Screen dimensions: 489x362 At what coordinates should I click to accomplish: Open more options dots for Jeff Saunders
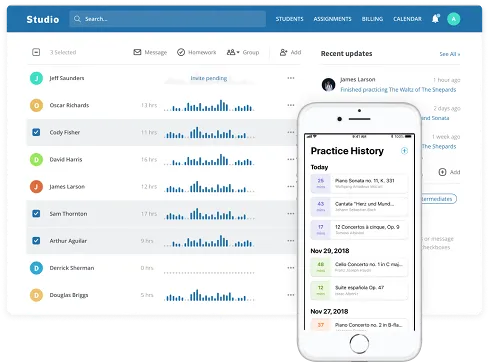tap(291, 78)
